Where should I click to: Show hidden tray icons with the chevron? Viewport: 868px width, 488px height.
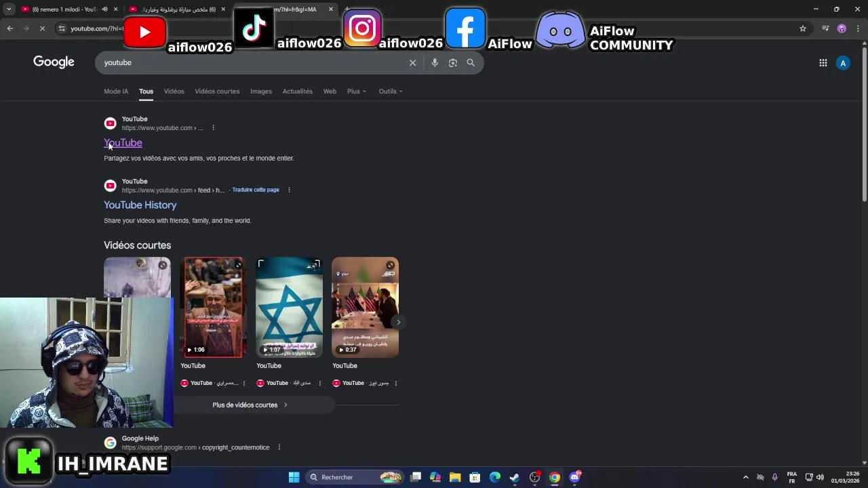pyautogui.click(x=746, y=477)
